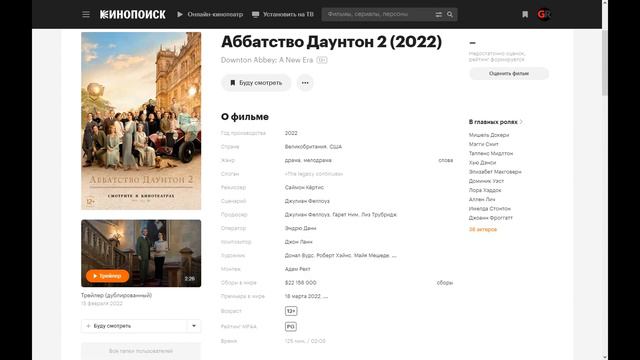The image size is (640, 360).
Task: Open В главных ролях cast section
Action: point(496,122)
